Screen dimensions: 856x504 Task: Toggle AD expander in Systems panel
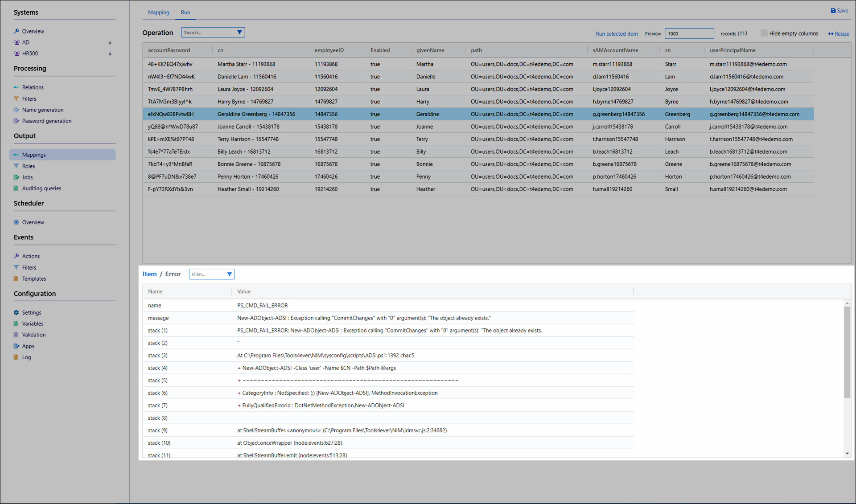tap(111, 42)
